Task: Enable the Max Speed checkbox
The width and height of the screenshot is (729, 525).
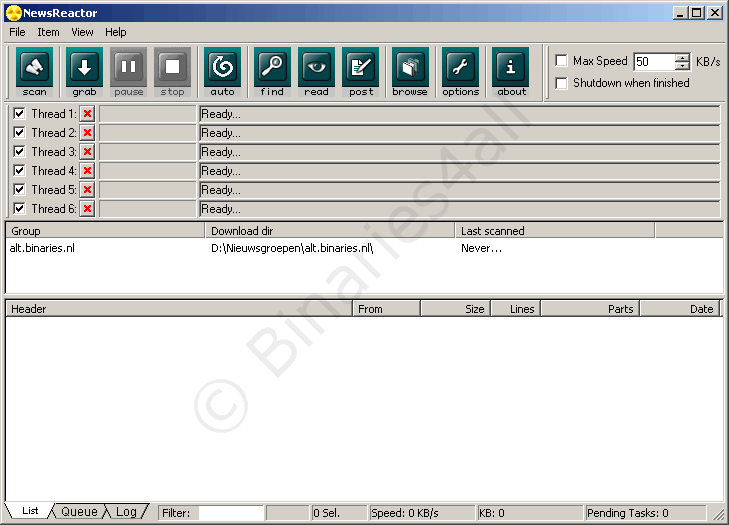Action: click(562, 61)
